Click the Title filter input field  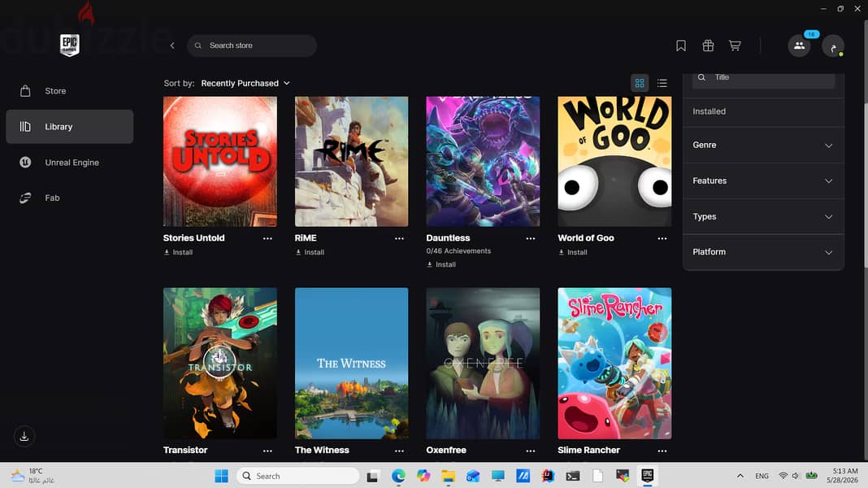pyautogui.click(x=763, y=78)
